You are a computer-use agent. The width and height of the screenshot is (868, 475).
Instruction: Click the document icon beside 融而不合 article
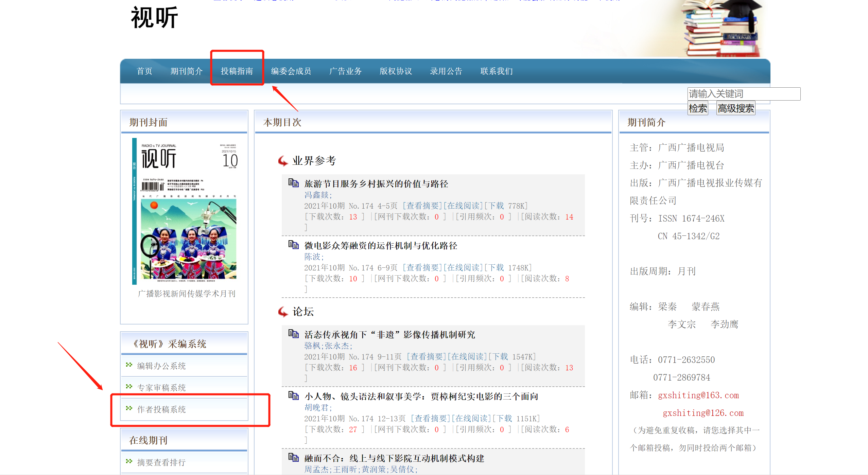pyautogui.click(x=293, y=457)
